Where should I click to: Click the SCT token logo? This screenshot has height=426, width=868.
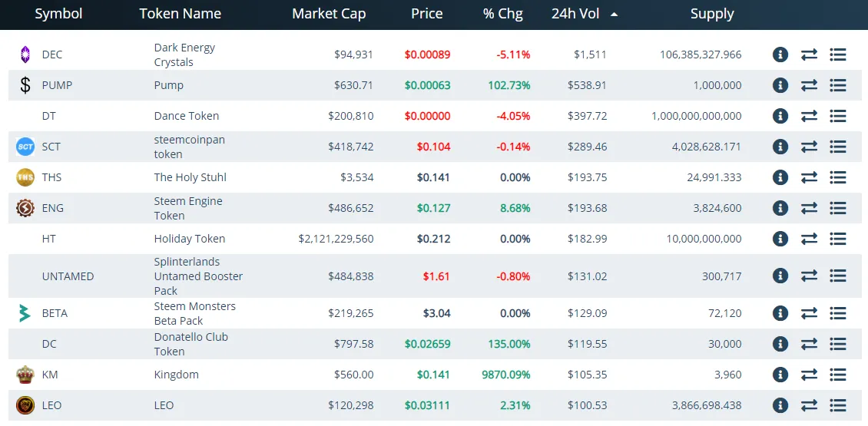coord(25,147)
